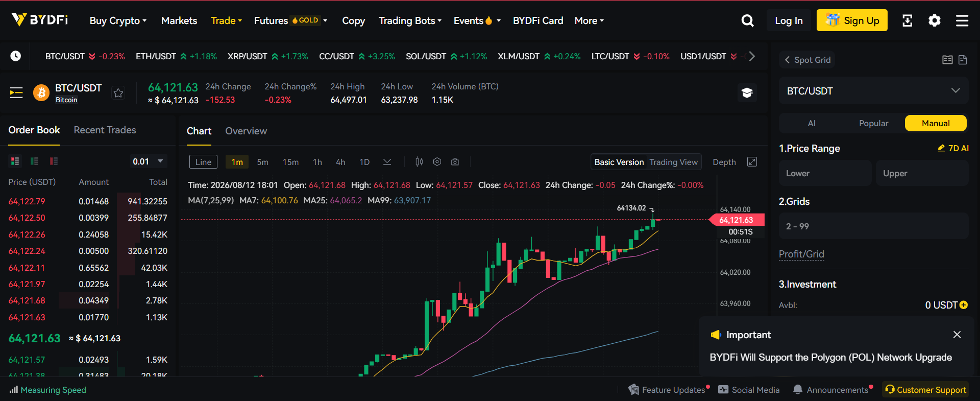Image resolution: width=980 pixels, height=401 pixels.
Task: Open the QR download icon beside Sign Up
Action: coord(907,20)
